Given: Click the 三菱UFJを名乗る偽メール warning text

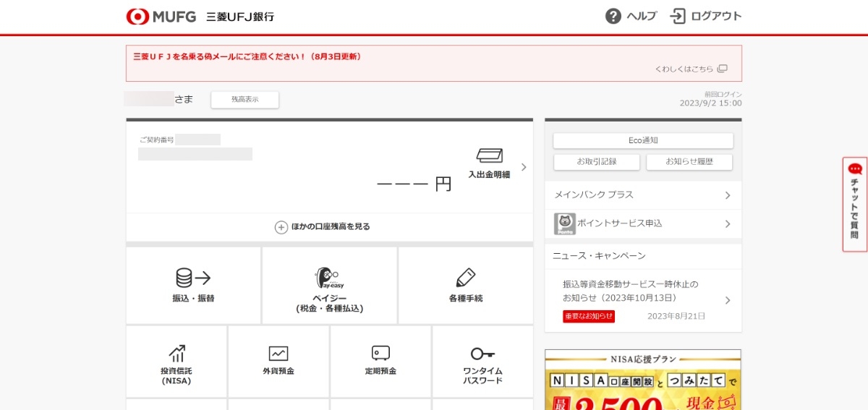Looking at the screenshot, I should click(247, 56).
